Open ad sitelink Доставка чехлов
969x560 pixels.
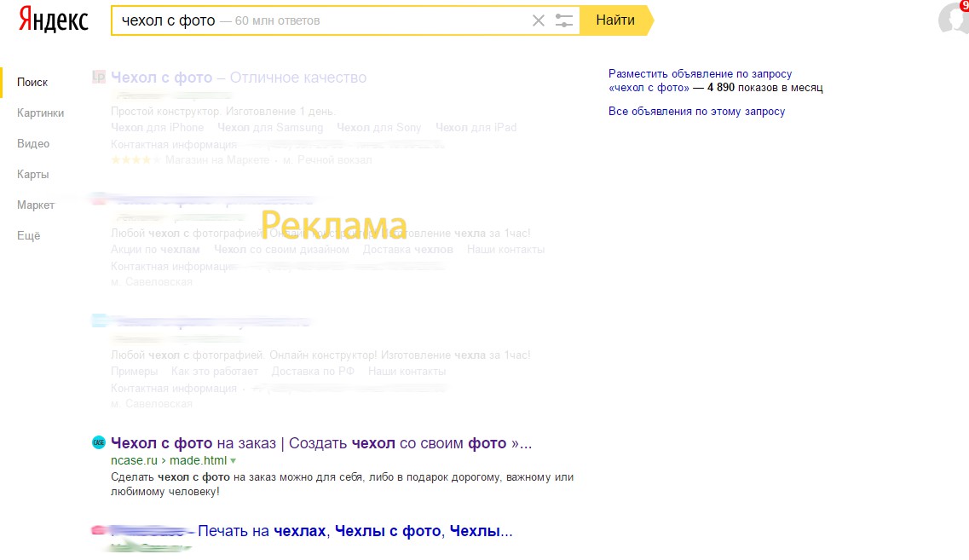click(x=408, y=250)
